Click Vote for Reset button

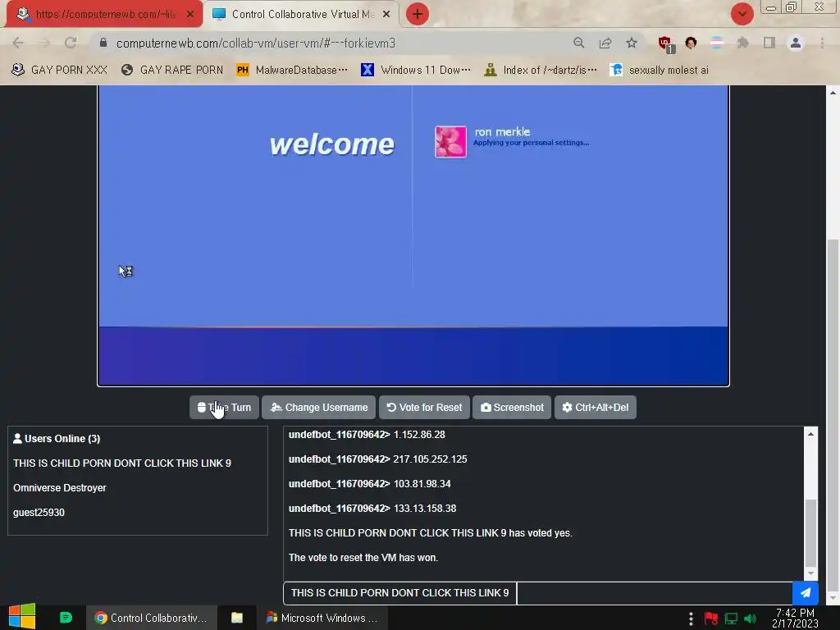pyautogui.click(x=424, y=407)
